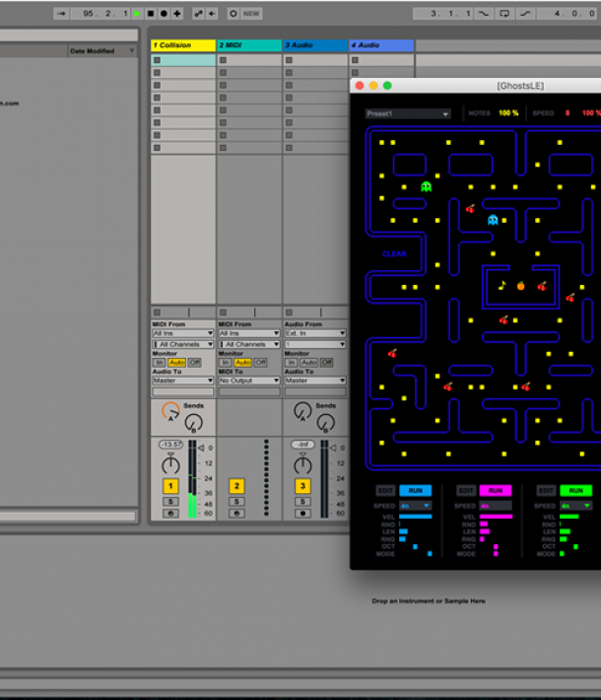This screenshot has height=700, width=601.
Task: Toggle the MIDI arrangement overdub plus button
Action: 177,14
